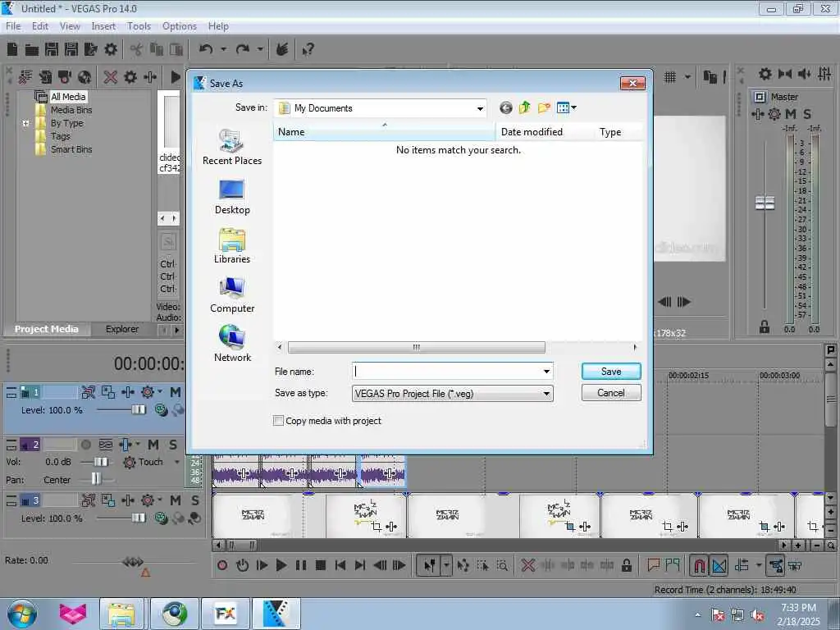Click Play in the transport bar

(x=281, y=565)
